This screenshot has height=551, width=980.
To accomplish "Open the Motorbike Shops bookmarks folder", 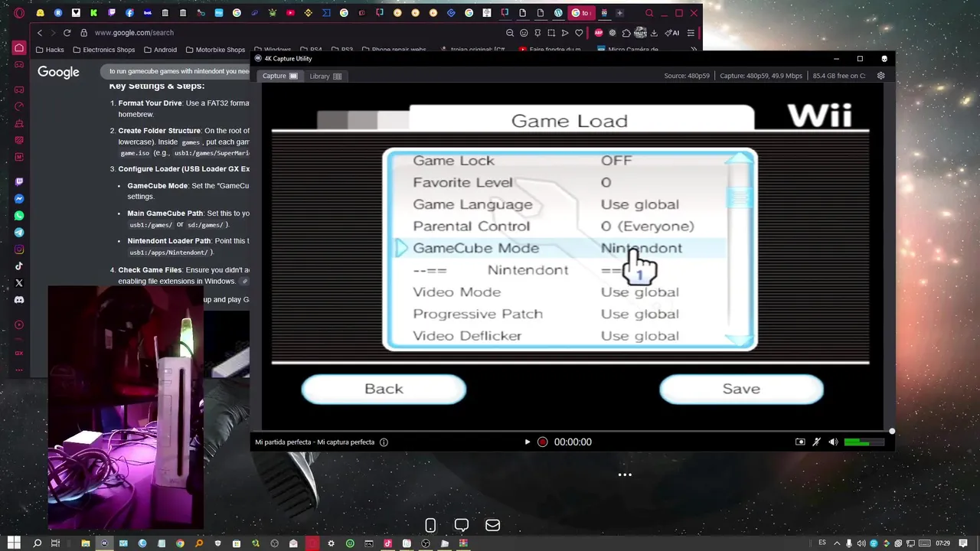I will click(215, 50).
